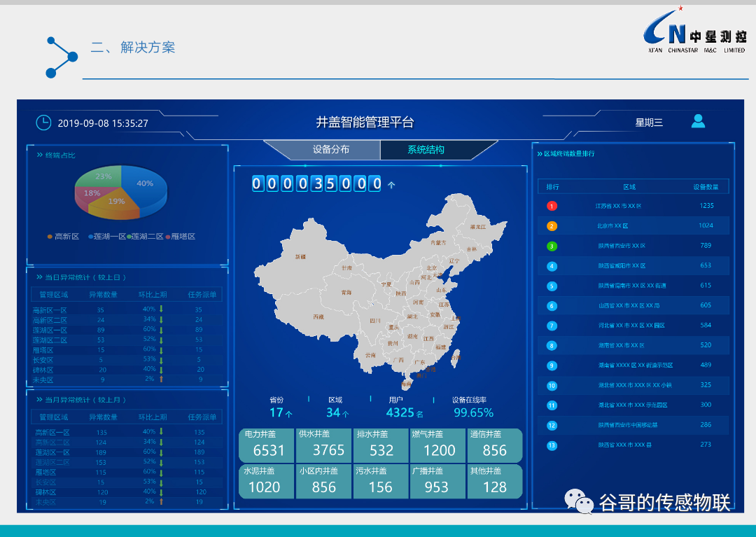Click the green down arrow for 高新区一区
This screenshot has height=537, width=756.
click(x=161, y=309)
